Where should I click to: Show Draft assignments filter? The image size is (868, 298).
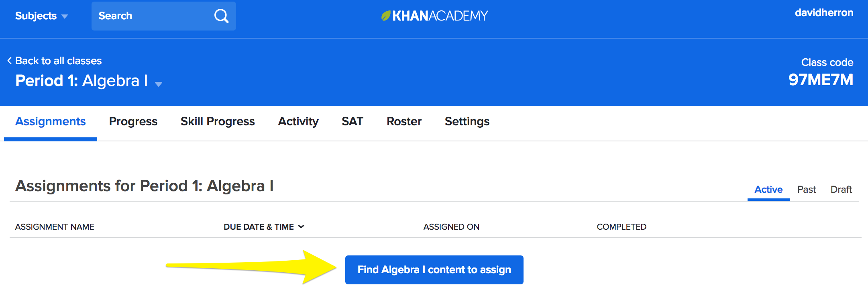[x=841, y=190]
